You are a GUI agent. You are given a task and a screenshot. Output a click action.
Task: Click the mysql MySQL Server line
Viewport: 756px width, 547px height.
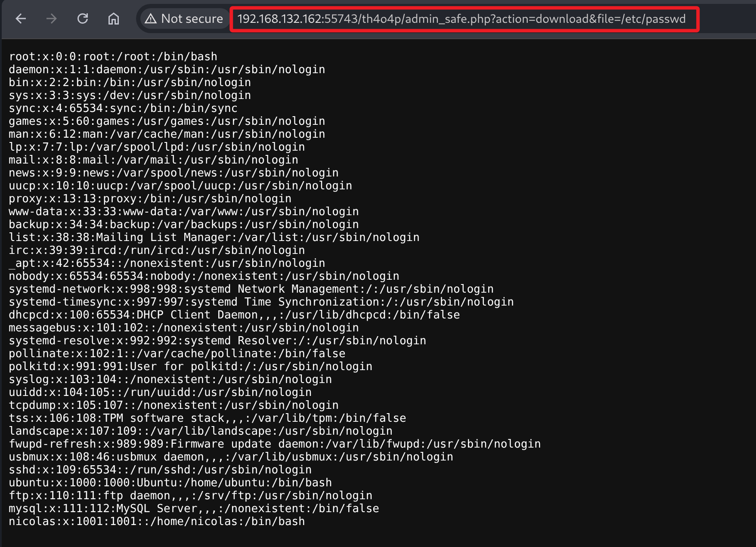click(194, 508)
